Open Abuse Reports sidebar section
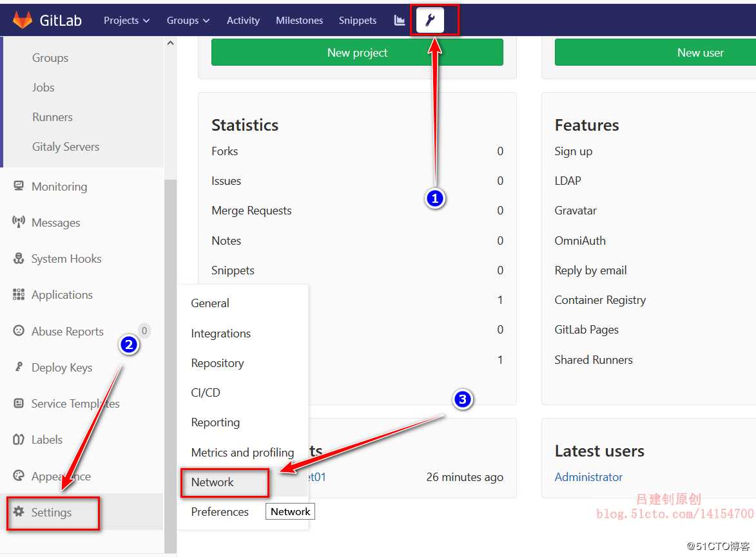 pyautogui.click(x=68, y=332)
